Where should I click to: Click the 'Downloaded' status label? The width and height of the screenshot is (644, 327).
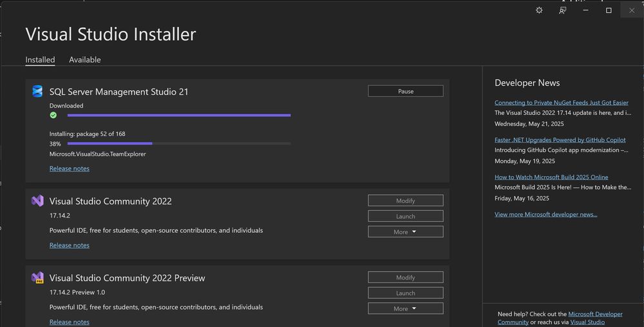(66, 106)
